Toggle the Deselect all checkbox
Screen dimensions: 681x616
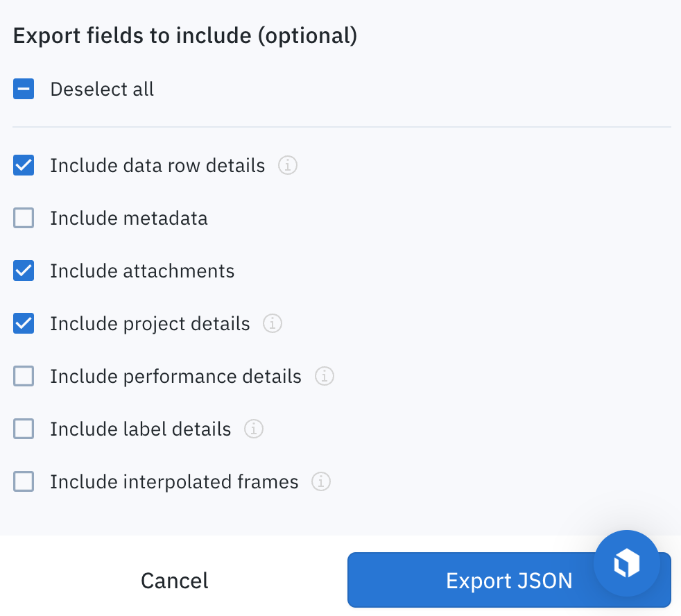click(24, 89)
